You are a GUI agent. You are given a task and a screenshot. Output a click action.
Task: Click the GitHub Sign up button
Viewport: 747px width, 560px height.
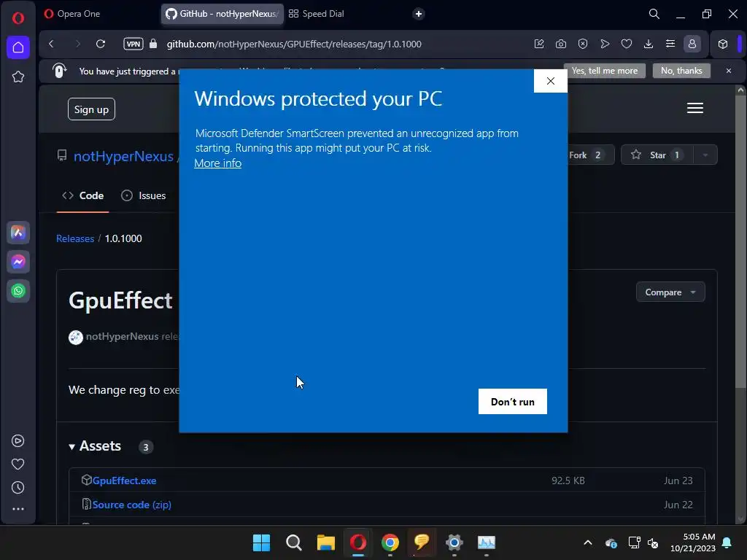click(x=91, y=109)
